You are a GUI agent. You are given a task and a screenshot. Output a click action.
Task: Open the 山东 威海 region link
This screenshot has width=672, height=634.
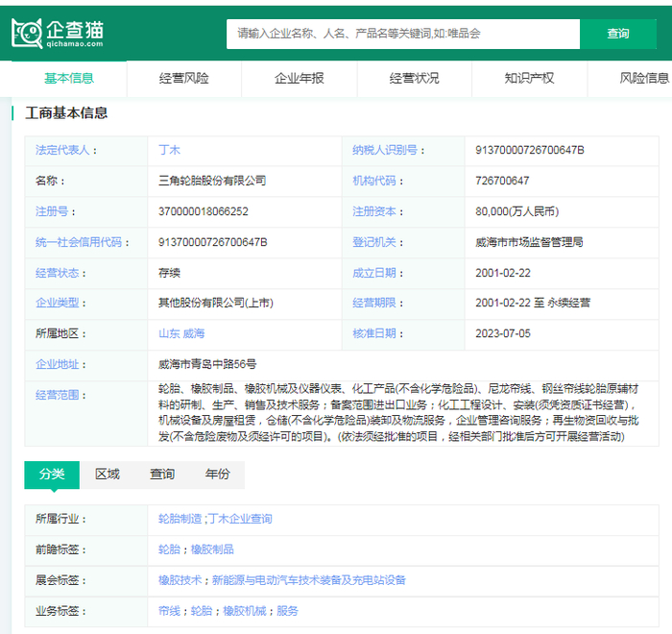point(181,333)
